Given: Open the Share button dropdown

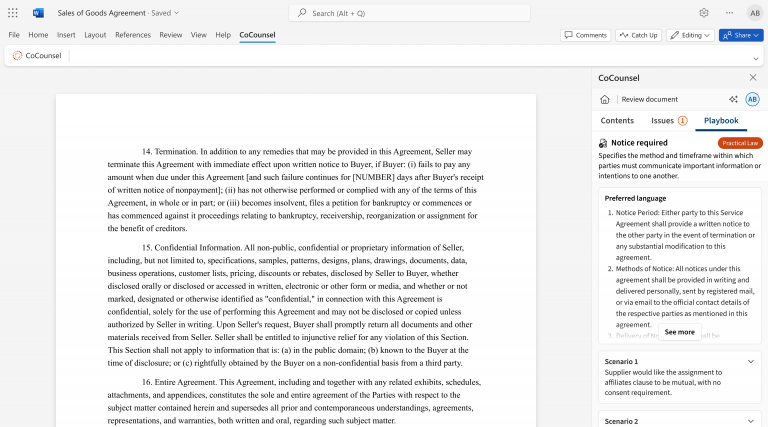Looking at the screenshot, I should [x=741, y=35].
